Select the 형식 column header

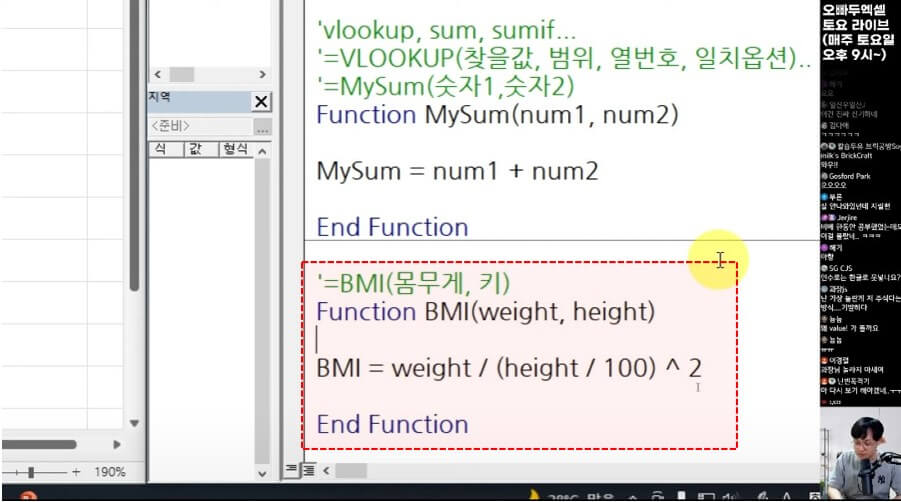click(235, 149)
